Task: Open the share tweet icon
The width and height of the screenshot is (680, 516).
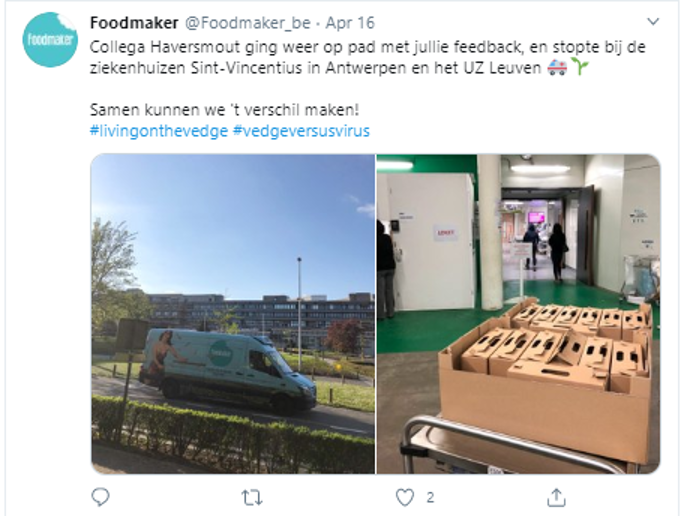Action: pos(556,497)
